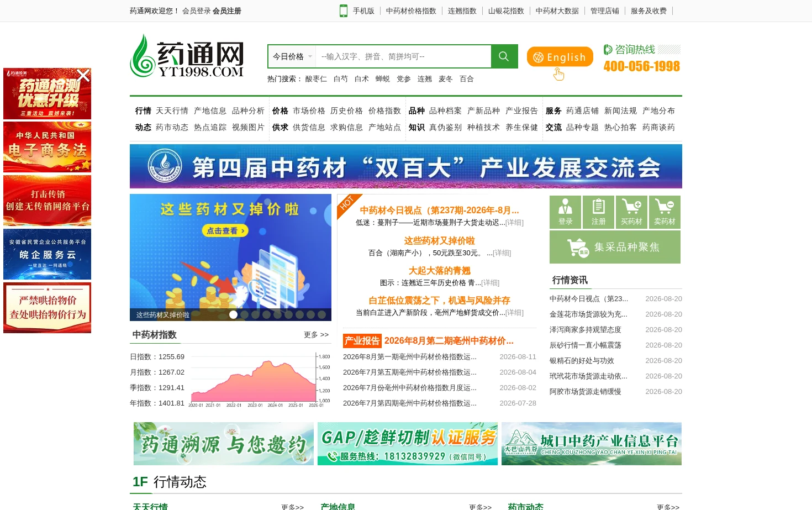
Task: Open headline 中药材今日视点 第237期
Action: 439,210
